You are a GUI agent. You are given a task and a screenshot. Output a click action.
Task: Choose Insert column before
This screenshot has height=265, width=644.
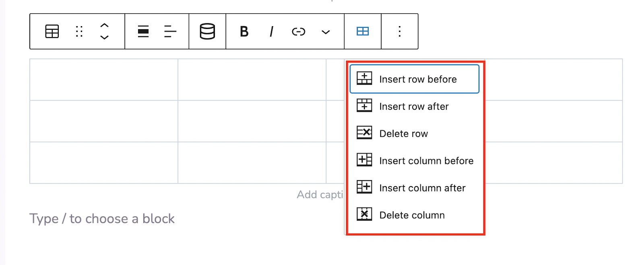[x=426, y=161]
